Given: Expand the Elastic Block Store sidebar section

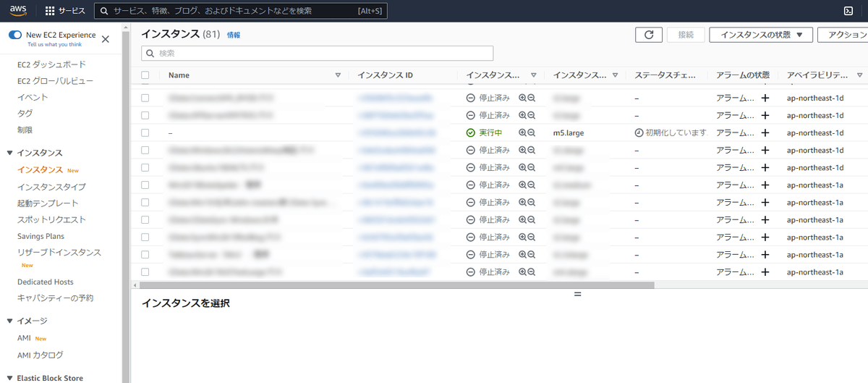Looking at the screenshot, I should (10, 378).
